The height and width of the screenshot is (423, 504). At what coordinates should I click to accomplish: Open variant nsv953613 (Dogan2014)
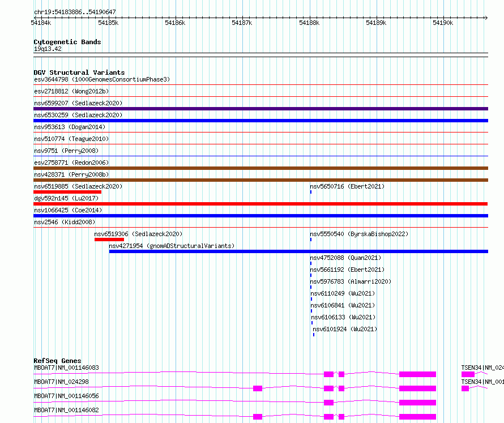(70, 127)
